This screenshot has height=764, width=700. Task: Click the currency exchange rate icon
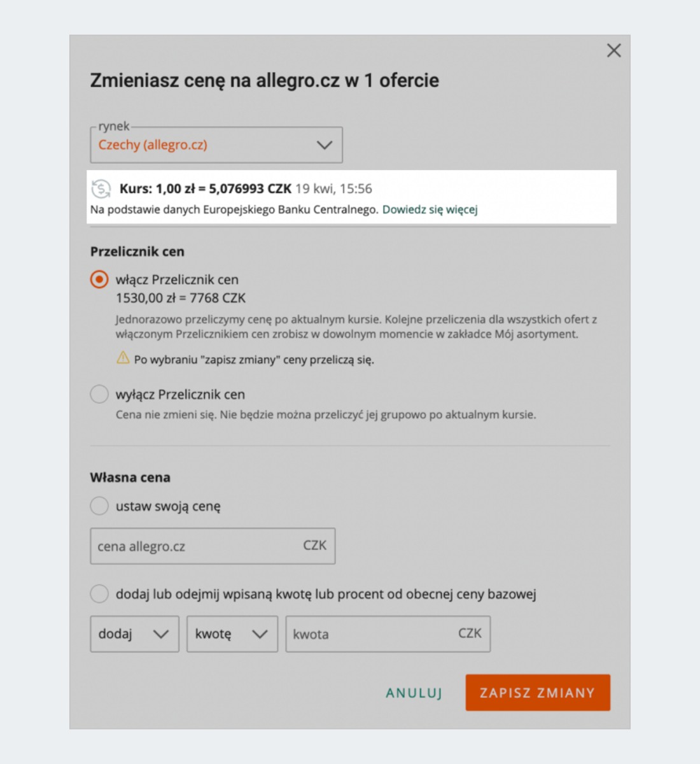(x=101, y=188)
